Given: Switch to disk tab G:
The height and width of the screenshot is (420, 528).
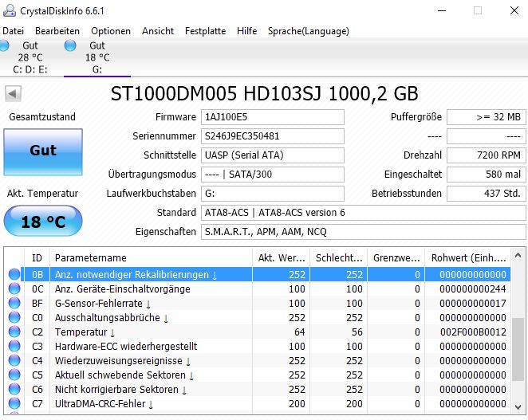Looking at the screenshot, I should 97,57.
